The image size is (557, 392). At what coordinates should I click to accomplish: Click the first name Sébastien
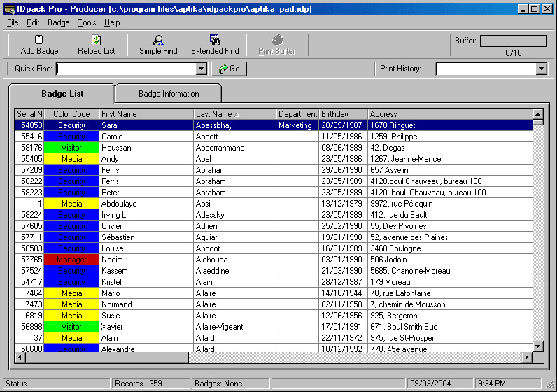point(118,237)
